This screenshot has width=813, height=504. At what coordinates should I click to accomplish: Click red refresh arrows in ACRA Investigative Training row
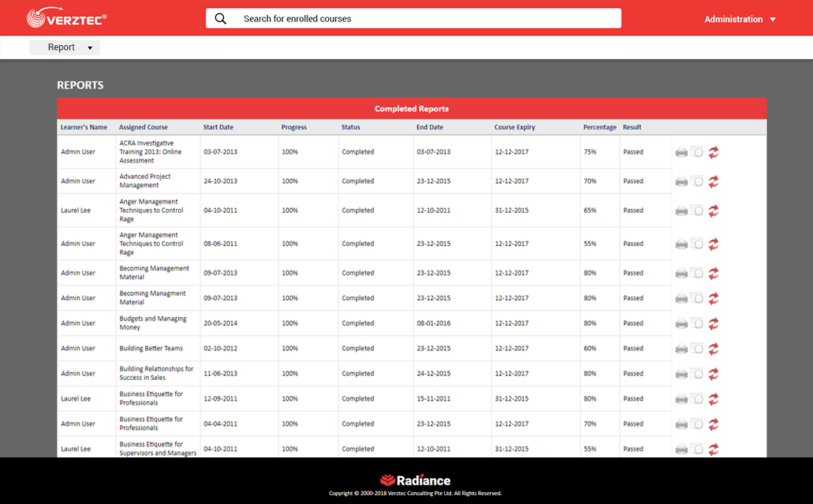coord(713,152)
